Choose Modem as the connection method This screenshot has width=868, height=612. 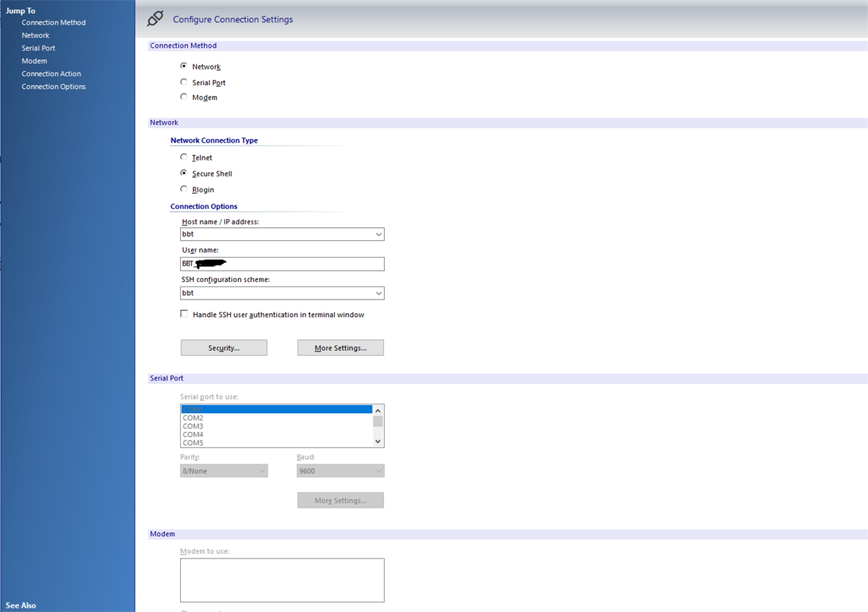click(184, 96)
